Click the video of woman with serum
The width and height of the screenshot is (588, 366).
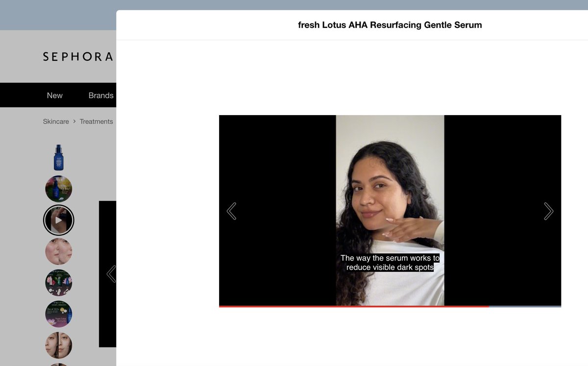[x=390, y=210]
